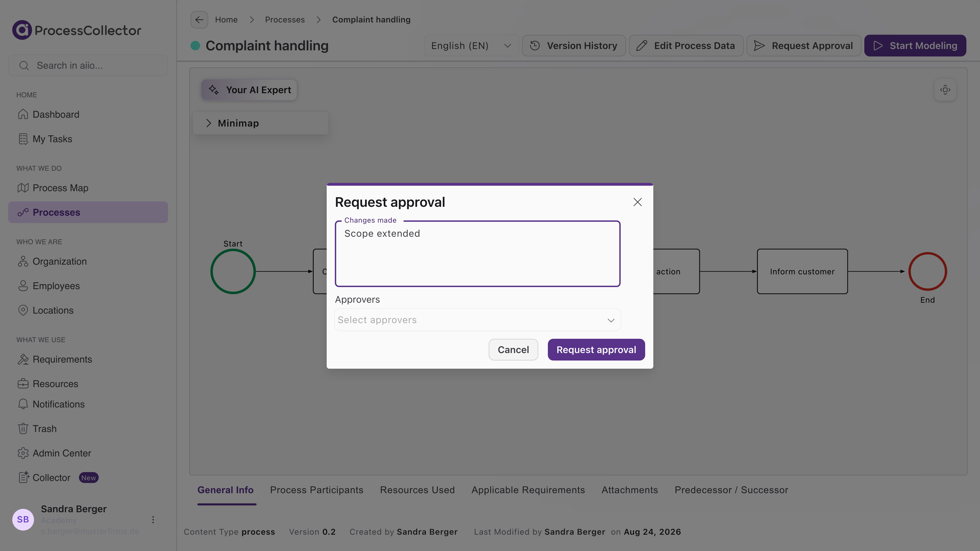Switch to General Info tab
980x551 pixels.
click(225, 490)
